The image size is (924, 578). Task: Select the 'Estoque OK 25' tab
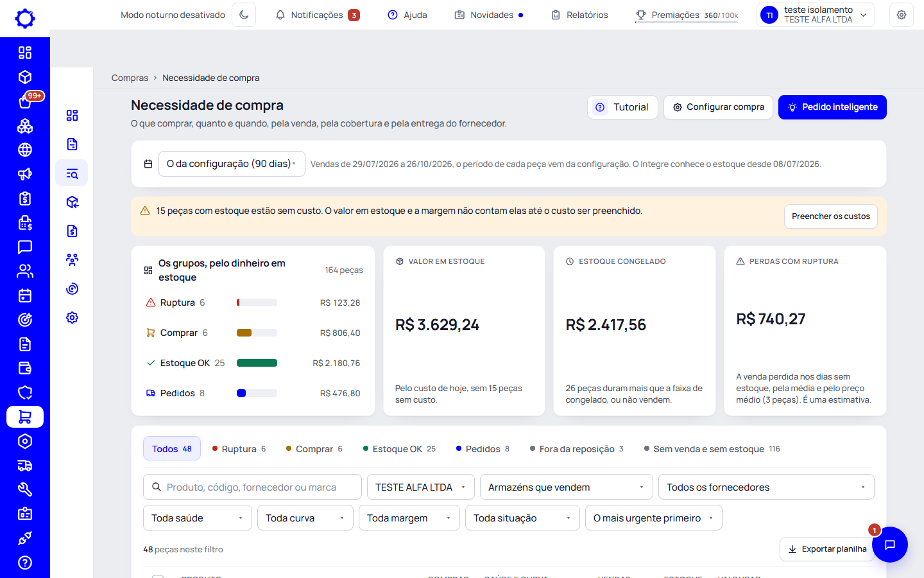coord(399,449)
